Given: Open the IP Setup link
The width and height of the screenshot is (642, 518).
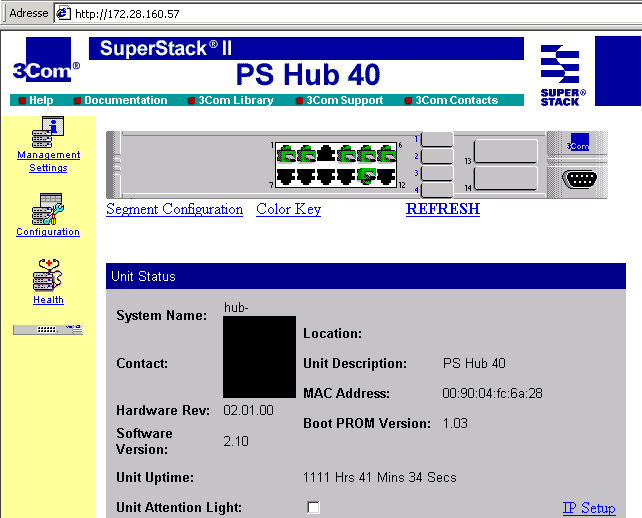Looking at the screenshot, I should pyautogui.click(x=589, y=508).
